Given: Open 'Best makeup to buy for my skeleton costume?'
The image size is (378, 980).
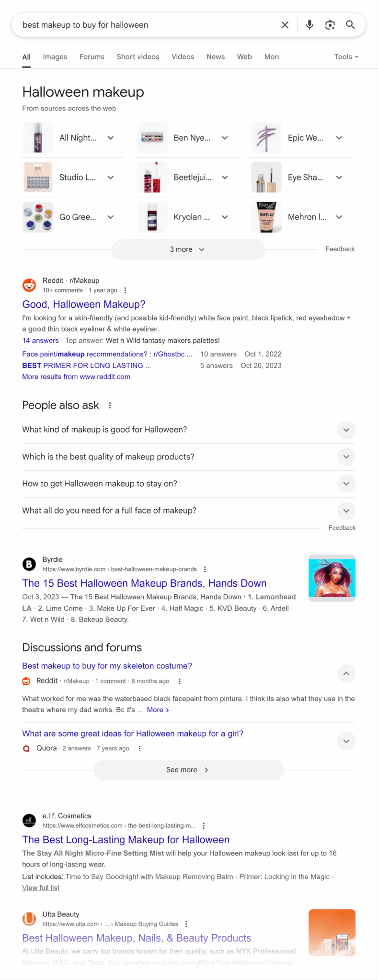Looking at the screenshot, I should pyautogui.click(x=107, y=666).
